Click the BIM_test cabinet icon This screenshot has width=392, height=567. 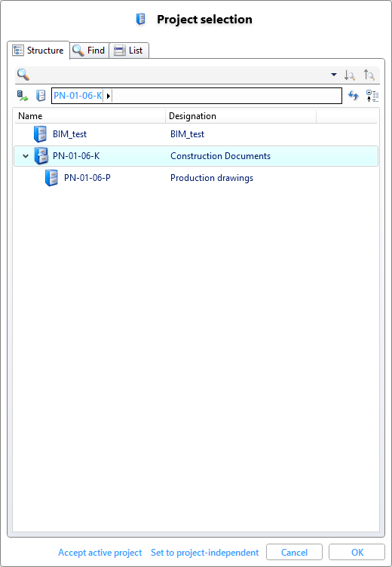40,134
